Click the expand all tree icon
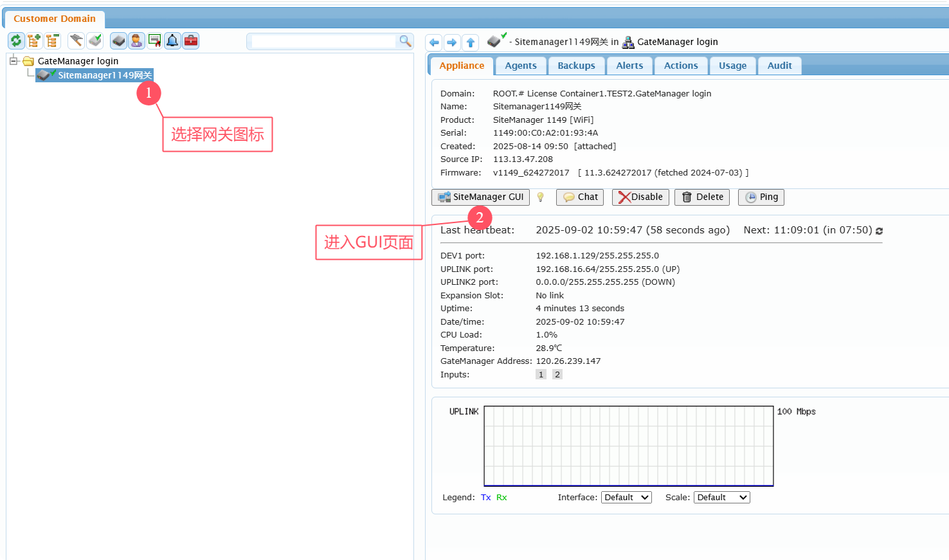The height and width of the screenshot is (560, 949). (x=34, y=41)
